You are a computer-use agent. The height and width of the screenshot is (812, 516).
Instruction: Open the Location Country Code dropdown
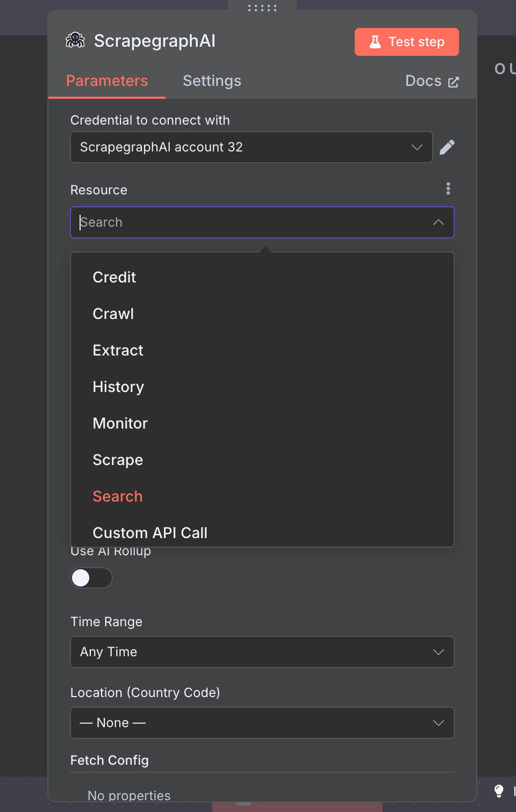pyautogui.click(x=262, y=723)
